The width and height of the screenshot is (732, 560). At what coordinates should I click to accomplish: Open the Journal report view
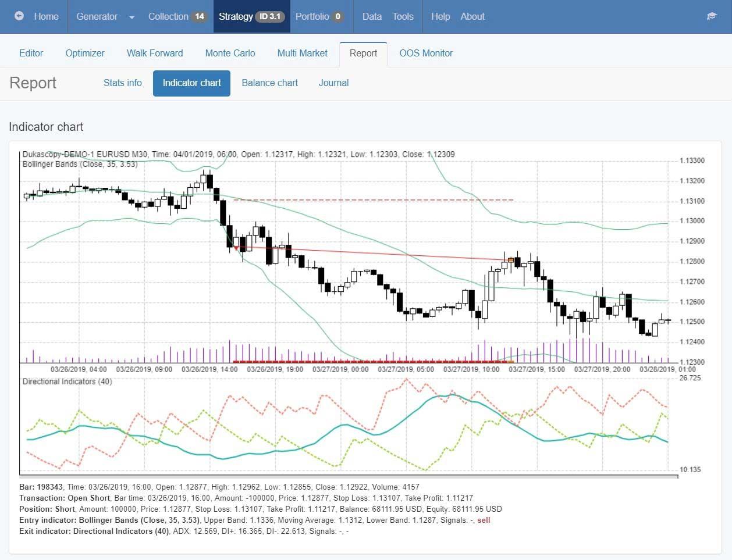coord(333,83)
